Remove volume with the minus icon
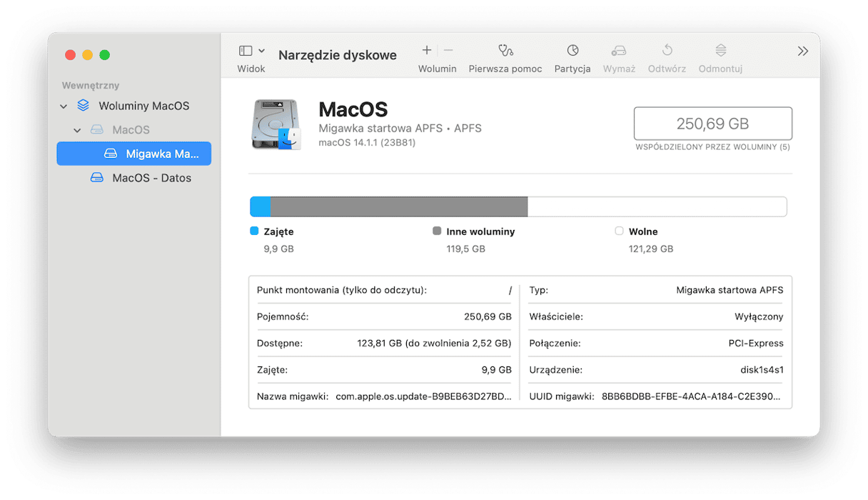This screenshot has width=868, height=500. click(x=448, y=50)
